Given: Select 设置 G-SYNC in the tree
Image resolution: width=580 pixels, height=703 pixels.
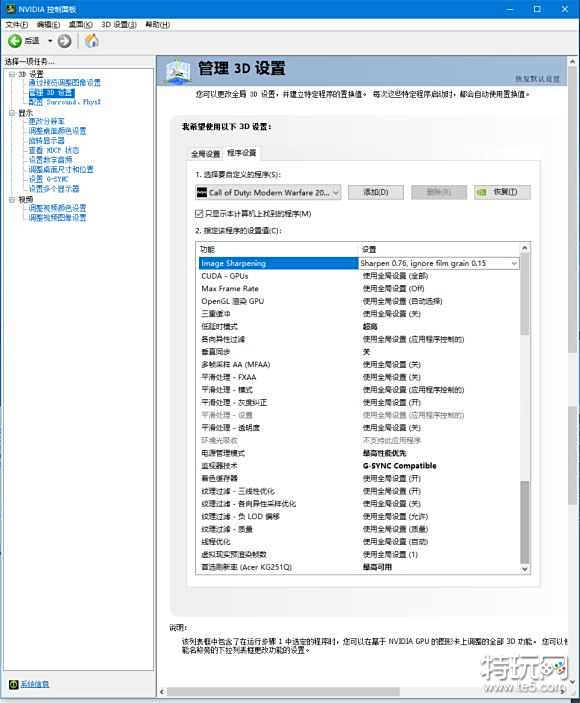Looking at the screenshot, I should (49, 179).
